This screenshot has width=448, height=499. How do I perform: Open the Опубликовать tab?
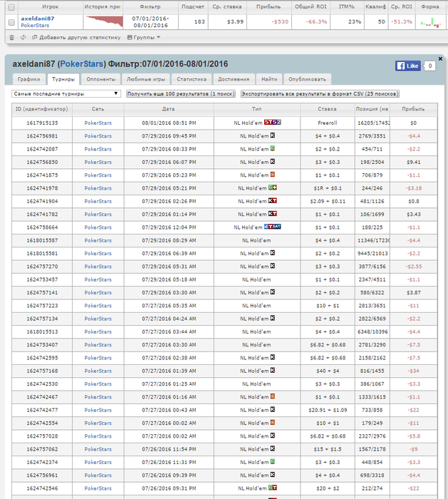click(x=307, y=79)
